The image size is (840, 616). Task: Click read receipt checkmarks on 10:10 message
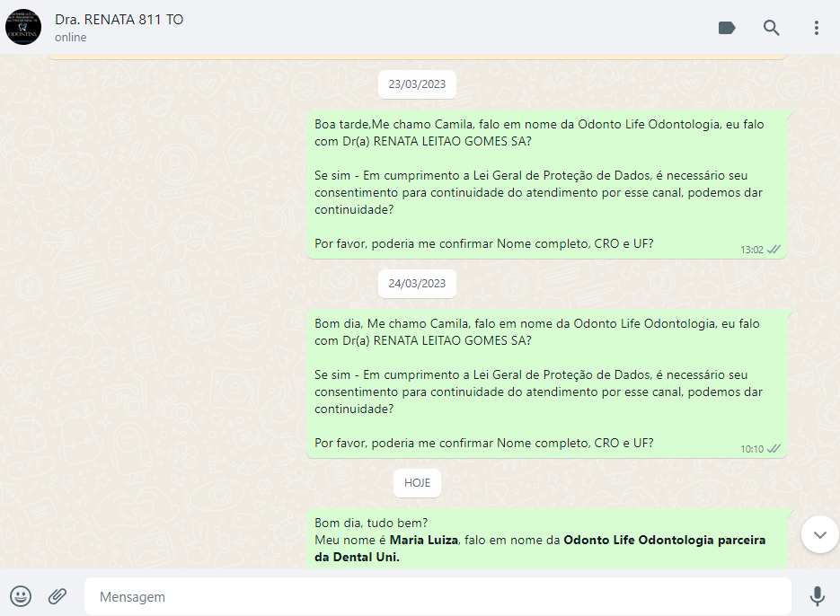click(x=774, y=449)
